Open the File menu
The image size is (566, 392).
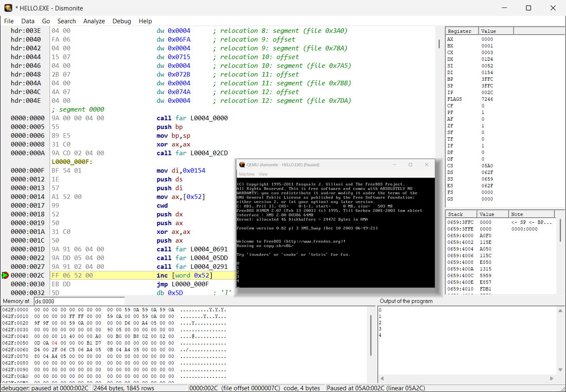(x=9, y=21)
